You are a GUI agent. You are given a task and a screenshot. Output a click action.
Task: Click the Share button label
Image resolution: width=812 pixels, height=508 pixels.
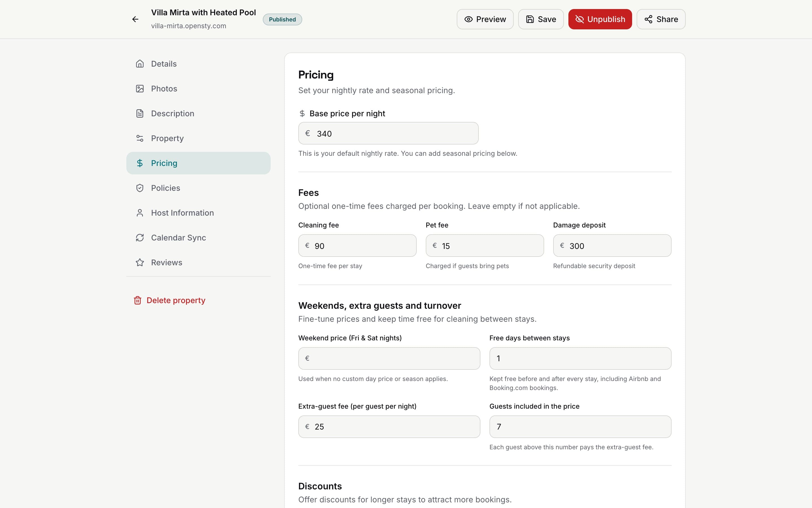pyautogui.click(x=667, y=19)
